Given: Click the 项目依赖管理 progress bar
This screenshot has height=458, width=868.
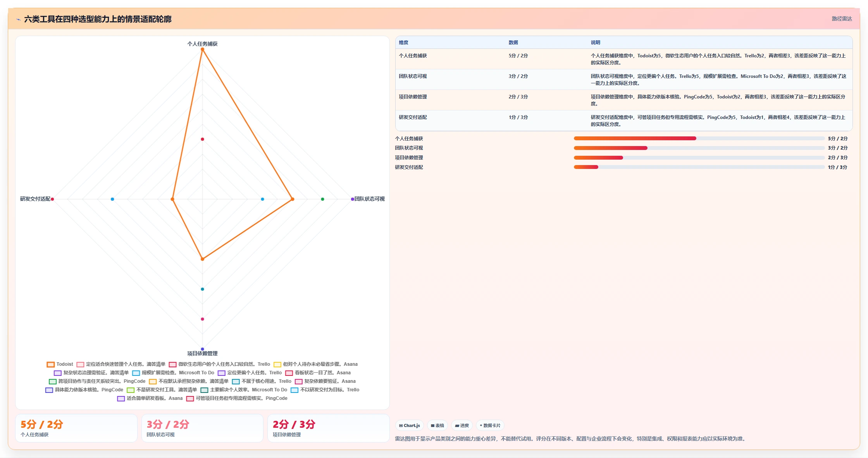Looking at the screenshot, I should 699,158.
